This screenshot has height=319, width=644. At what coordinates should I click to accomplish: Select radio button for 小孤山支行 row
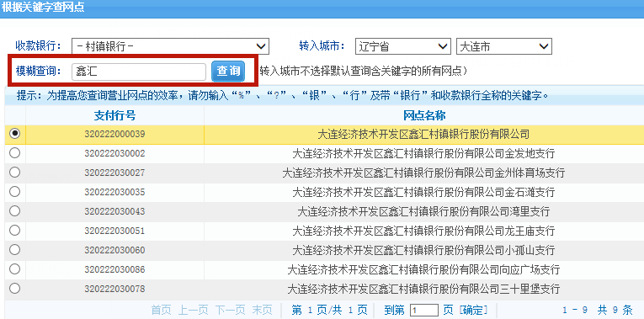(15, 250)
